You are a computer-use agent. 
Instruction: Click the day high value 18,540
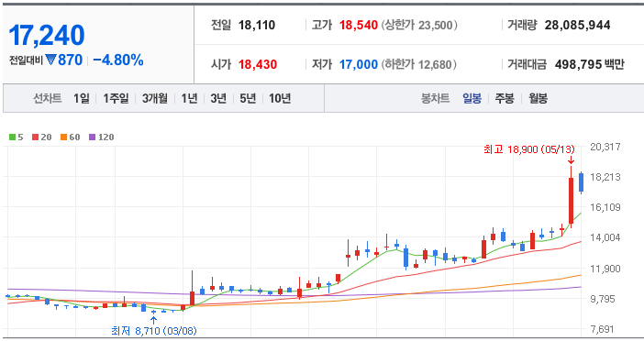point(358,25)
